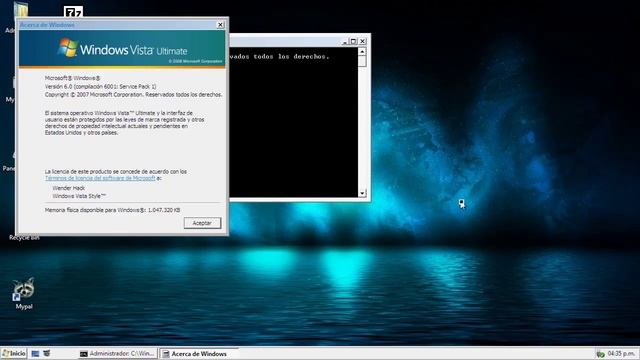The image size is (640, 360).
Task: Click the Inicio start button
Action: point(14,353)
